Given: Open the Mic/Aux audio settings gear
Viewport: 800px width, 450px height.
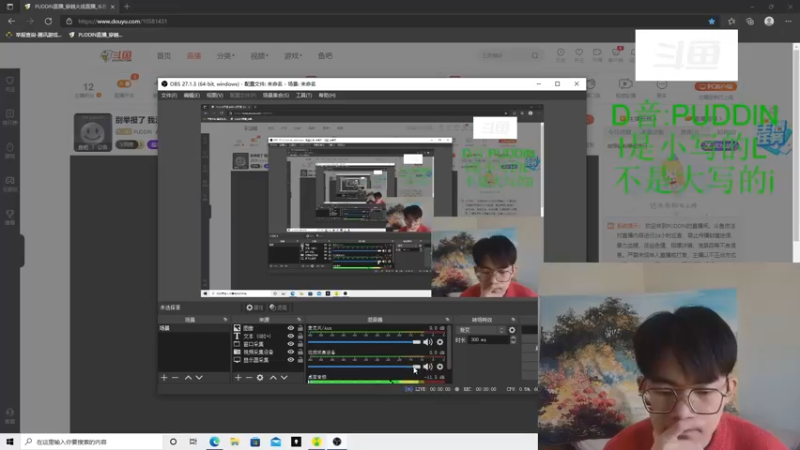Looking at the screenshot, I should tap(440, 342).
